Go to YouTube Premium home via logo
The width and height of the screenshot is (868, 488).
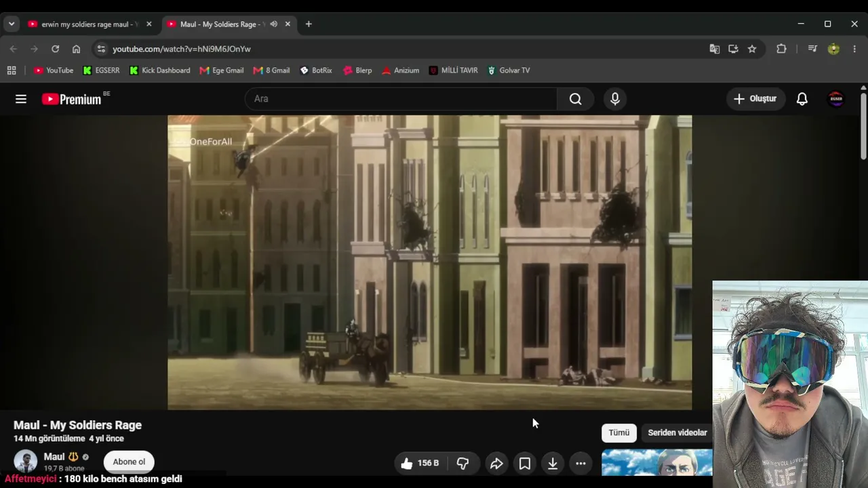pyautogui.click(x=72, y=99)
